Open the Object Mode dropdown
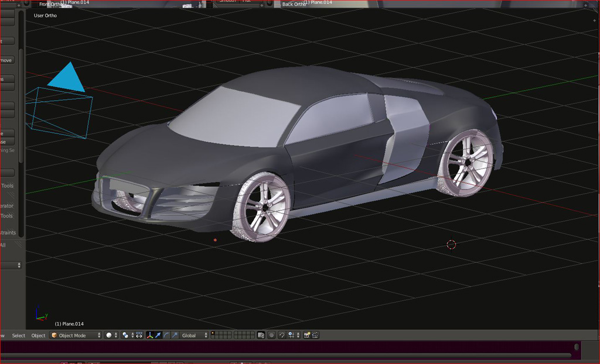Viewport: 600px width, 364px height. tap(76, 335)
